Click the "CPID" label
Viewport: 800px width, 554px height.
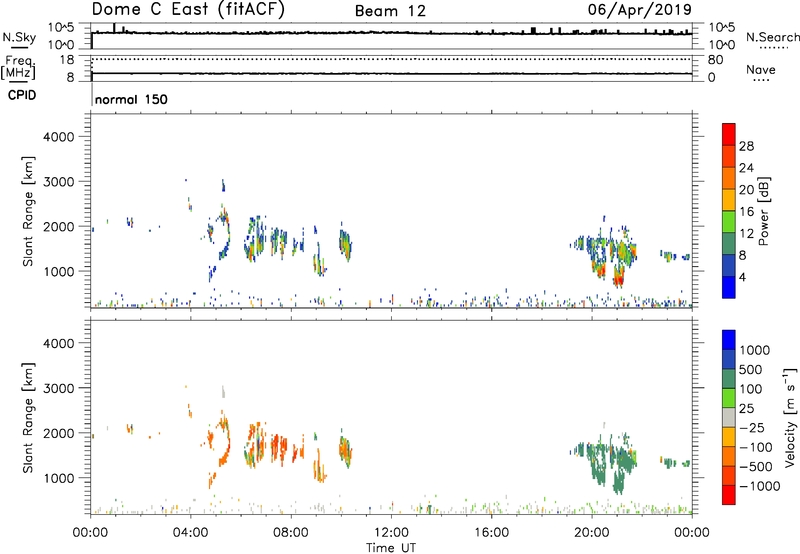pos(22,95)
